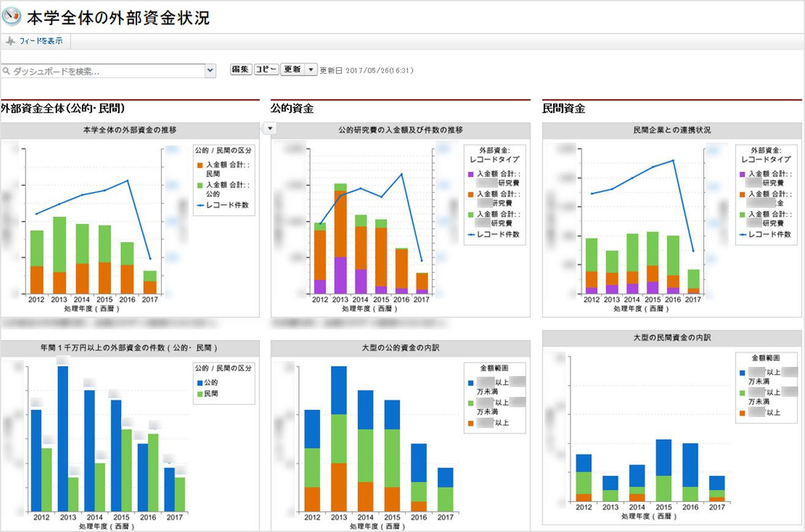Open the dashboard search dropdown arrow
The image size is (805, 532).
click(210, 71)
